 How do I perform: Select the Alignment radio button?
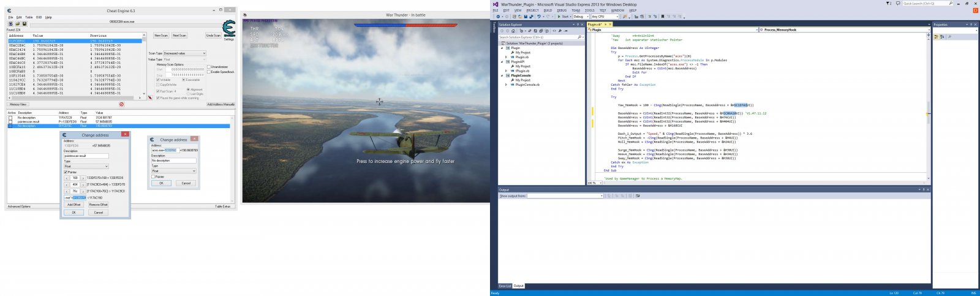click(188, 89)
